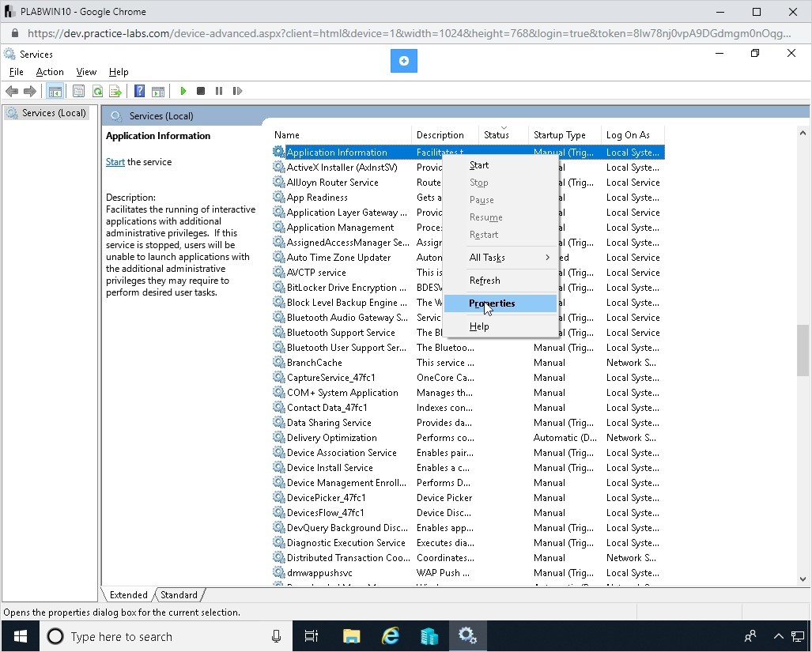
Task: Select the CaptureService_47fc1 row
Action: click(x=467, y=377)
